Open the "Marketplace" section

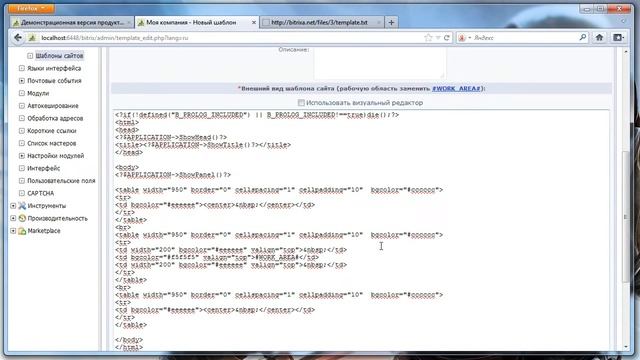[x=44, y=231]
